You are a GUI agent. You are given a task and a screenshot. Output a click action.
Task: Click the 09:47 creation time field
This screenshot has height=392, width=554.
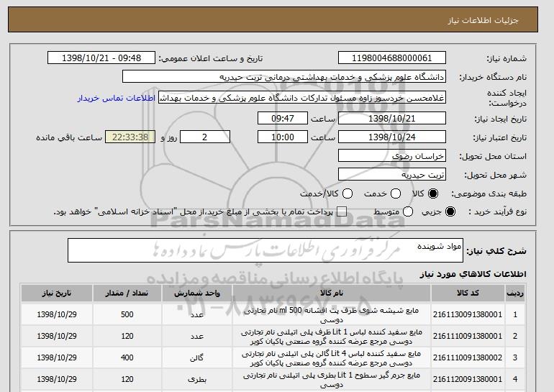pyautogui.click(x=283, y=118)
